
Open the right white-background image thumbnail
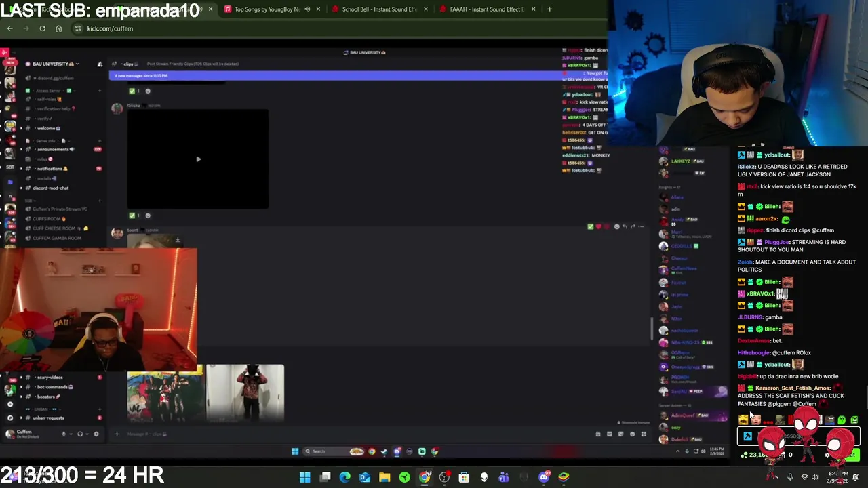[245, 392]
